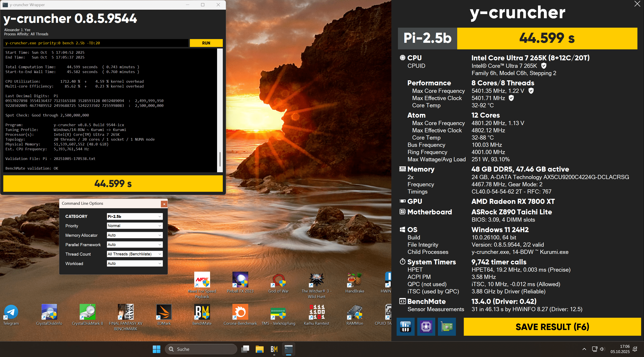This screenshot has height=357, width=644.
Task: Open the CPU-Z chip icon
Action: click(x=426, y=327)
